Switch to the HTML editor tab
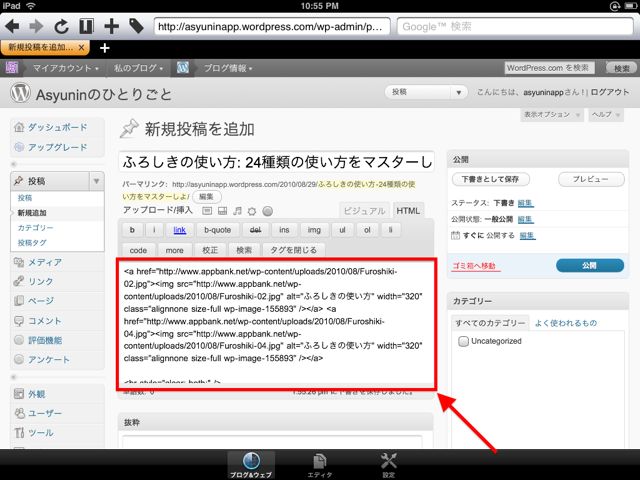 click(x=408, y=211)
